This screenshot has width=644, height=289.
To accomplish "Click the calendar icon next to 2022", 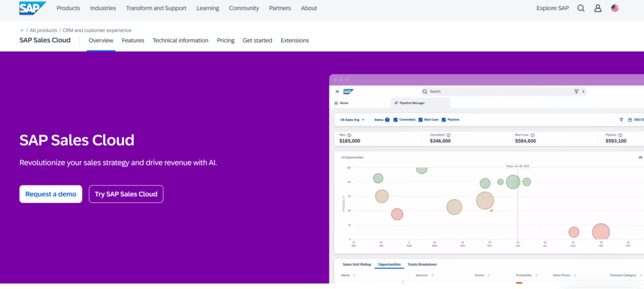I will pyautogui.click(x=630, y=120).
